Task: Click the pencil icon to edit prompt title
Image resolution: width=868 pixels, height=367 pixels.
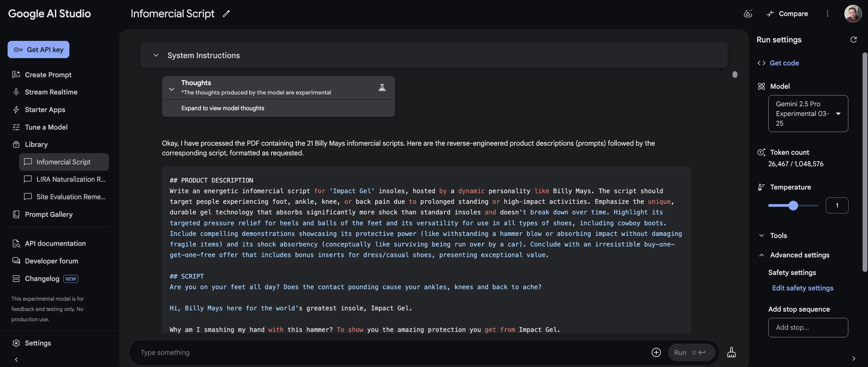Action: point(226,14)
